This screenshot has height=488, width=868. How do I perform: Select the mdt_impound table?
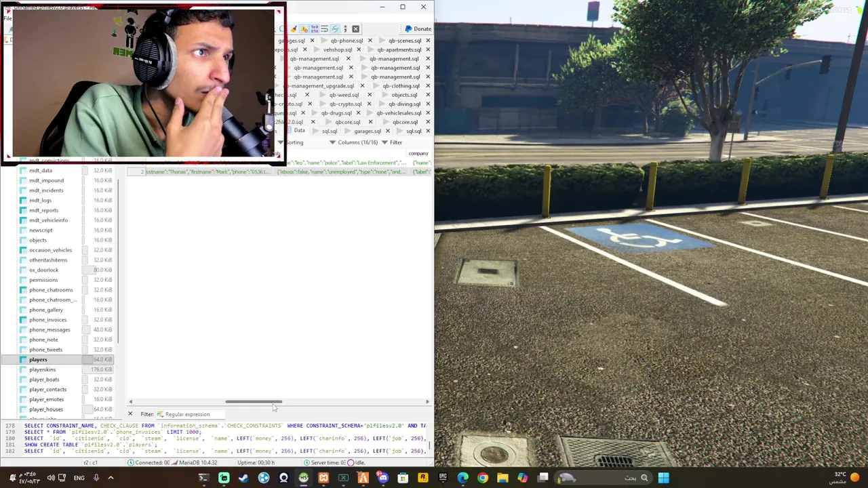[46, 180]
